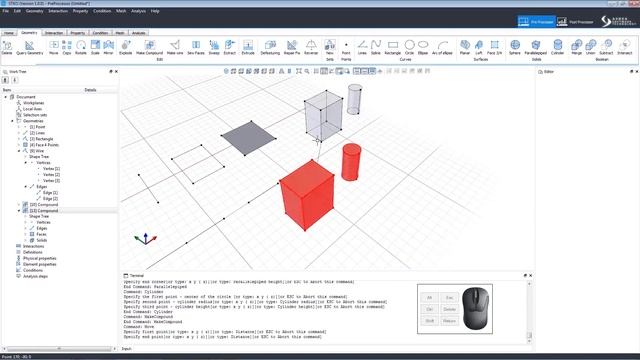Select the Delete tool in the ribbon

click(7, 47)
